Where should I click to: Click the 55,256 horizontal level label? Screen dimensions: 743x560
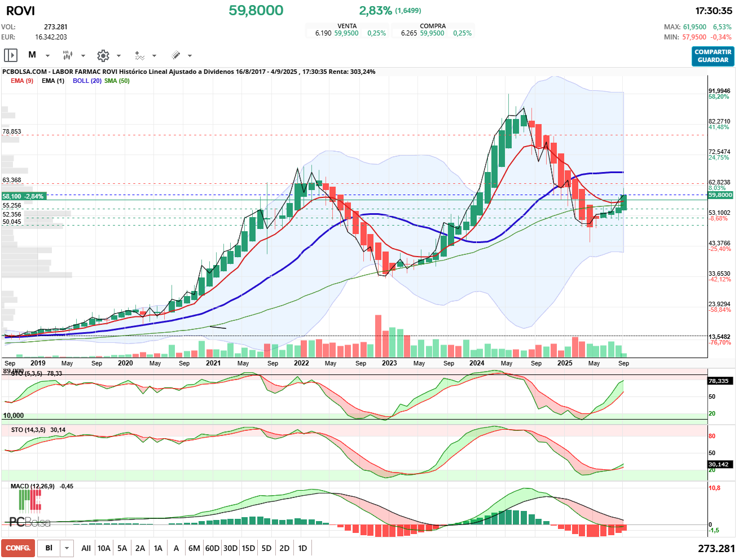point(12,205)
